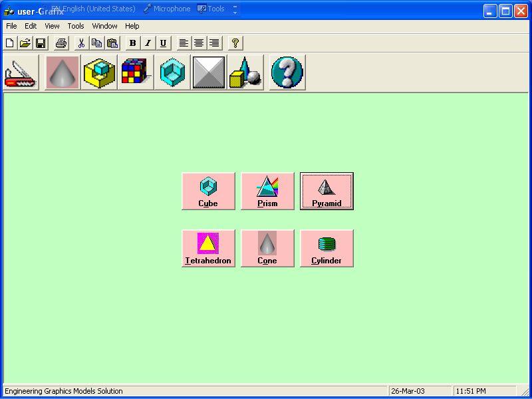Click the cyan wireframe cube toolbar icon

173,72
